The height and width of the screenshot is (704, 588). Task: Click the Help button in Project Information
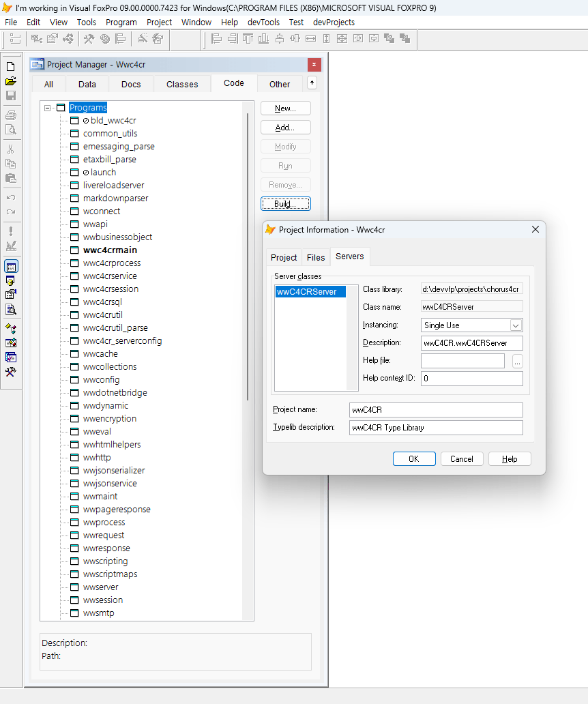click(x=510, y=459)
